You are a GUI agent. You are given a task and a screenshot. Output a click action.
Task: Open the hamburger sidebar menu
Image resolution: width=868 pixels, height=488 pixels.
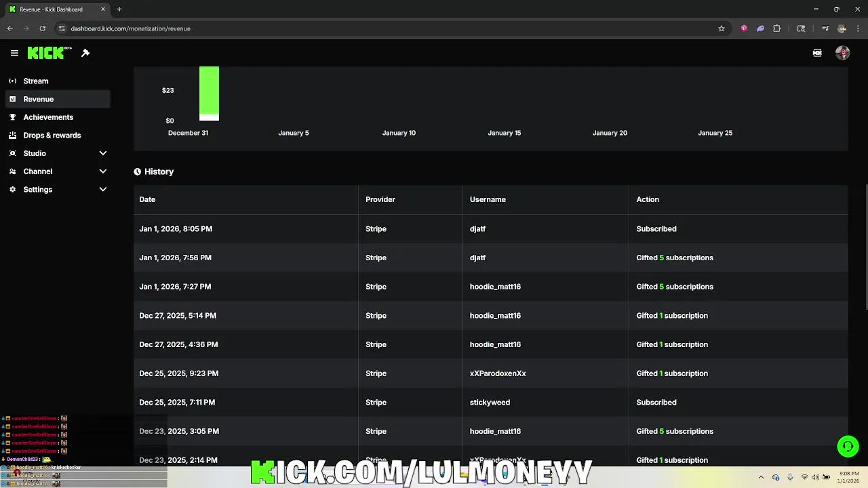point(14,53)
